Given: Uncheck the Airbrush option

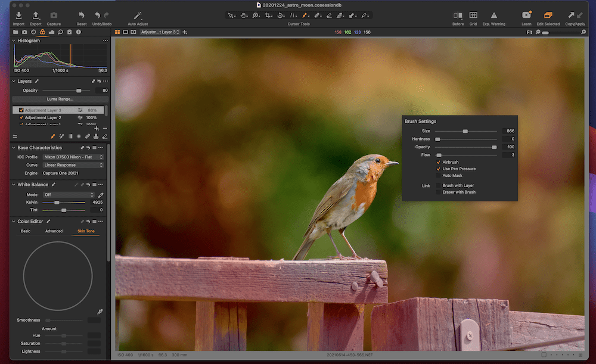Looking at the screenshot, I should tap(439, 162).
